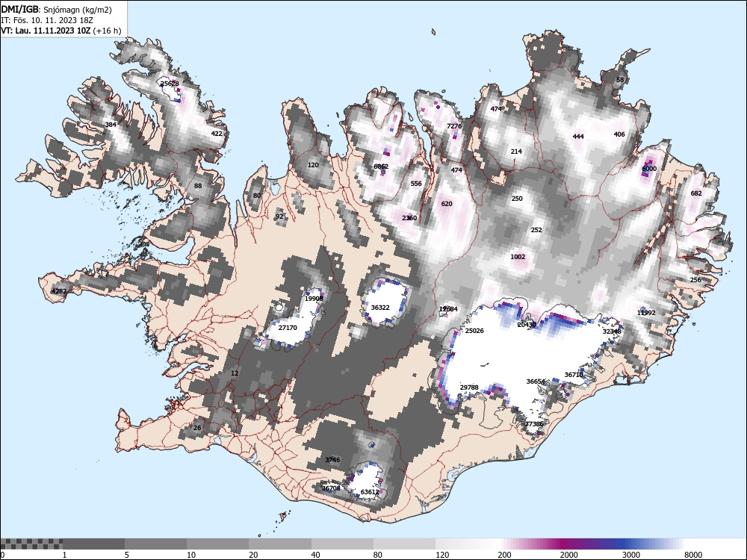Screen dimensions: 747x560
Task: Click the snow value 6000
Action: coord(649,168)
